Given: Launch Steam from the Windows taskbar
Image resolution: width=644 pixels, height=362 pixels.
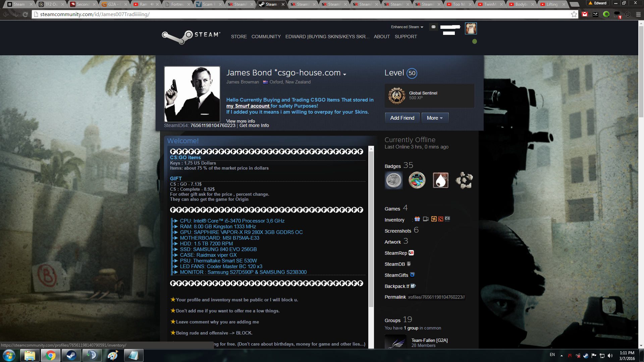Looking at the screenshot, I should coord(71,355).
